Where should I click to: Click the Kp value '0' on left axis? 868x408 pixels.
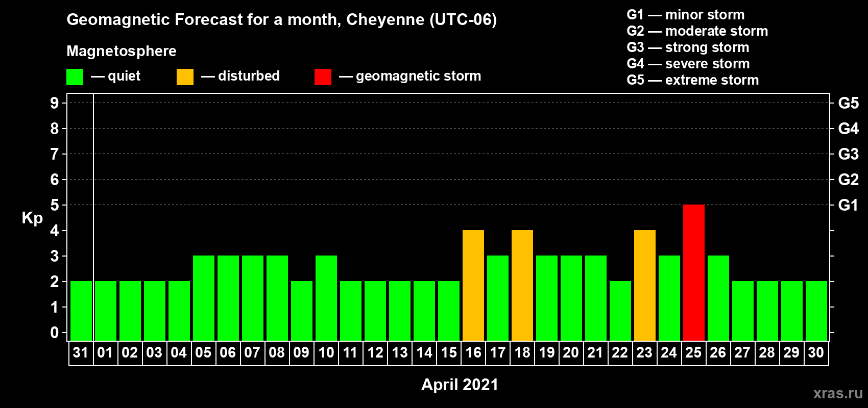[x=55, y=333]
